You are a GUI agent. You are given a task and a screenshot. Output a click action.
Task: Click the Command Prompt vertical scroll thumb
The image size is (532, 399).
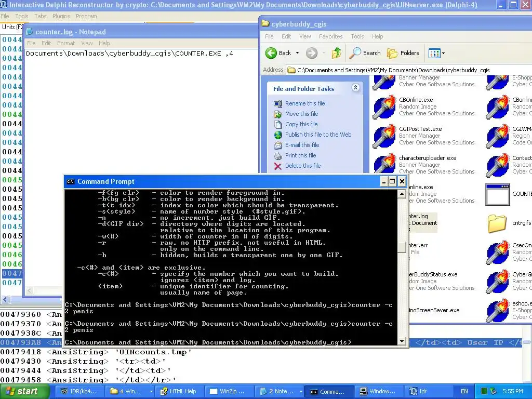(402, 247)
